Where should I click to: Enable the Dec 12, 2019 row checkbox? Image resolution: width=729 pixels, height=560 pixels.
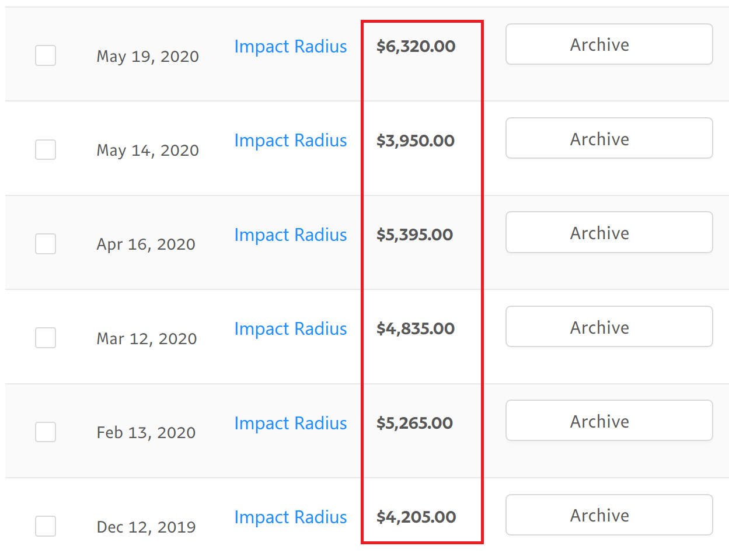click(x=46, y=526)
